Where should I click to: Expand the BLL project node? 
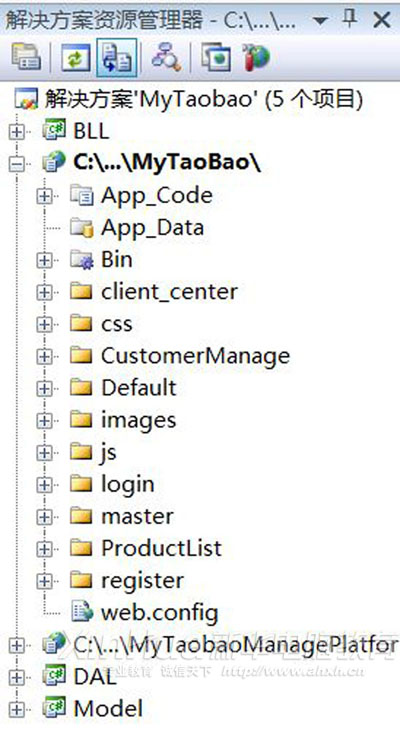tap(17, 132)
